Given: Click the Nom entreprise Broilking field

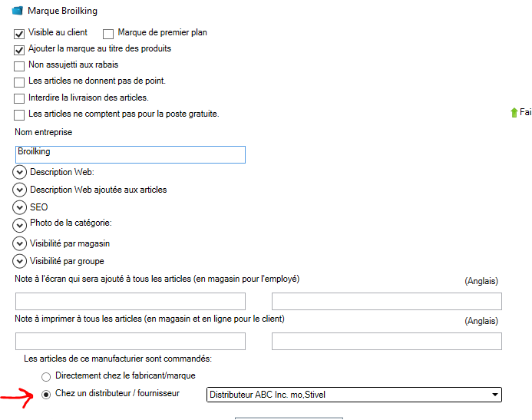Looking at the screenshot, I should click(x=131, y=154).
